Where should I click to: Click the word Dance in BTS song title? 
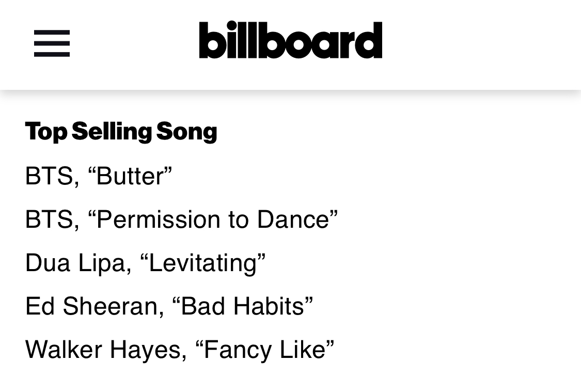pyautogui.click(x=293, y=219)
